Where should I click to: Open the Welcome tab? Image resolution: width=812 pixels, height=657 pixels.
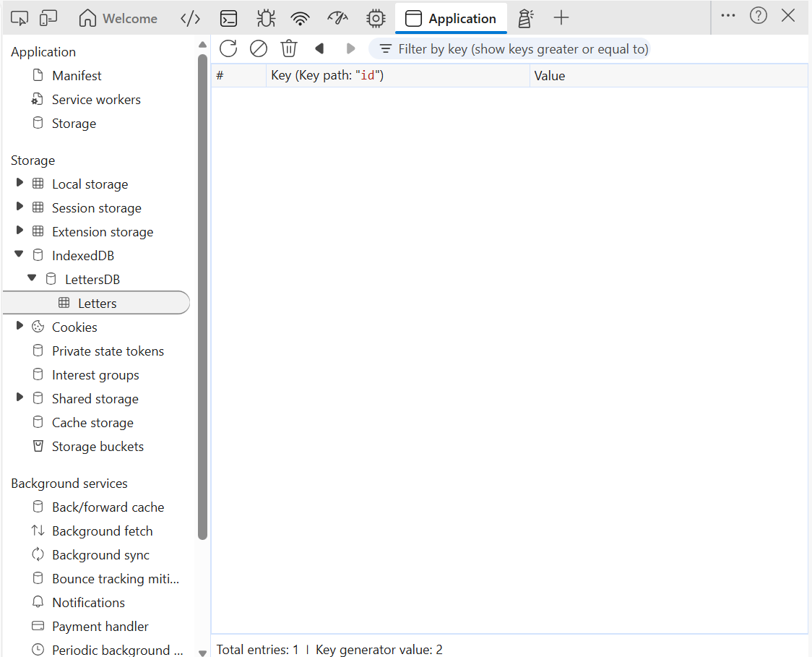tap(118, 18)
